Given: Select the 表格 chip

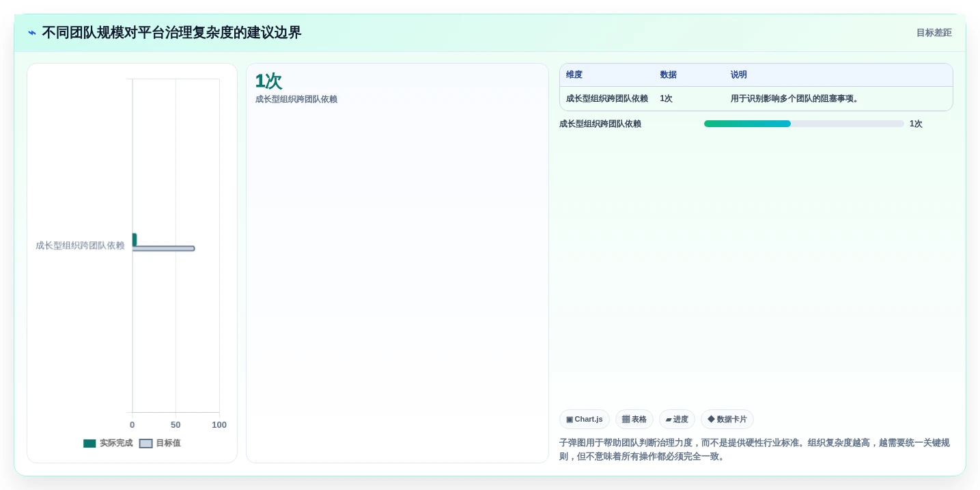Looking at the screenshot, I should pyautogui.click(x=634, y=419).
